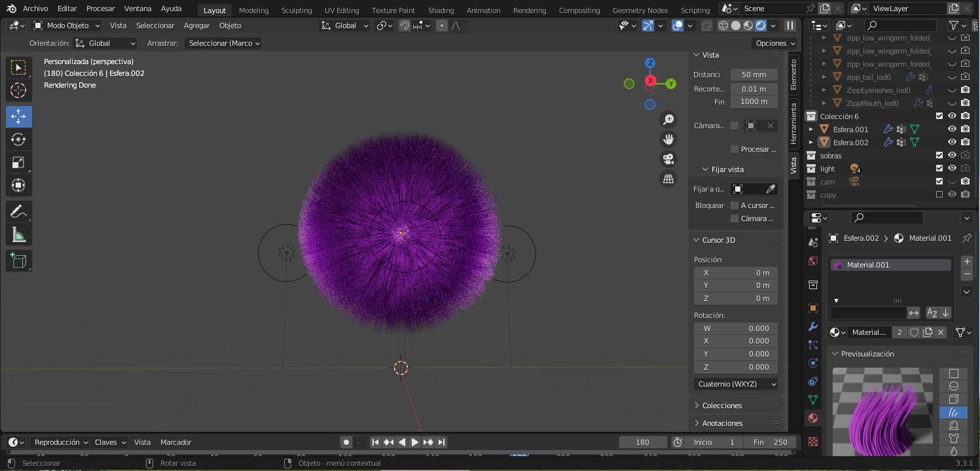980x471 pixels.
Task: Jump to the timeline end frame button
Action: tap(442, 442)
